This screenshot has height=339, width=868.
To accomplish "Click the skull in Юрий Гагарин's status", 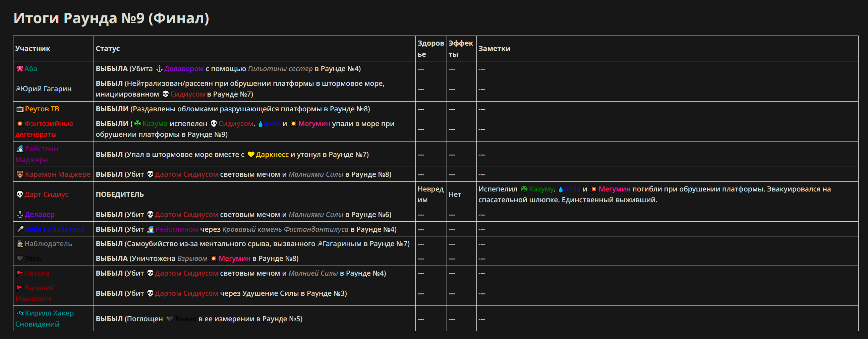I will click(165, 94).
